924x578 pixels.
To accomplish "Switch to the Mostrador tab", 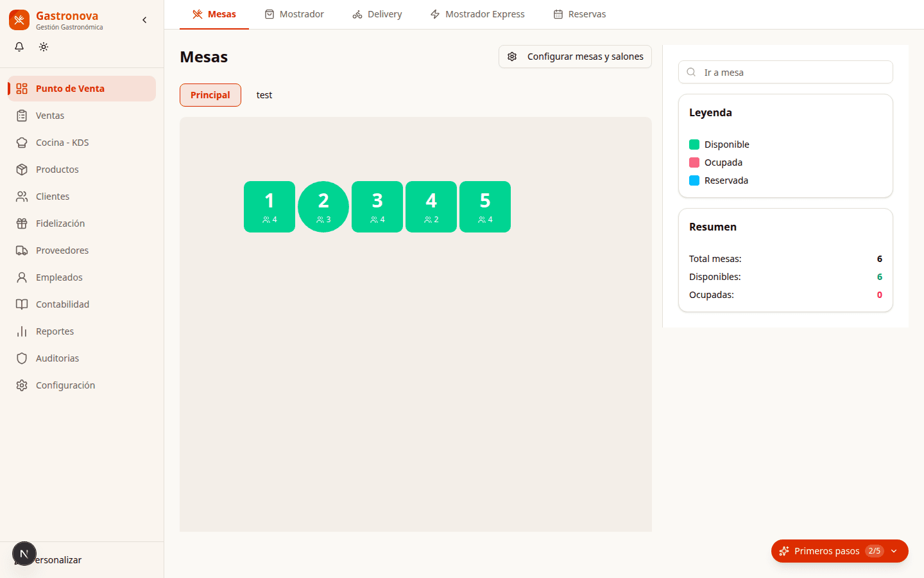I will click(295, 14).
